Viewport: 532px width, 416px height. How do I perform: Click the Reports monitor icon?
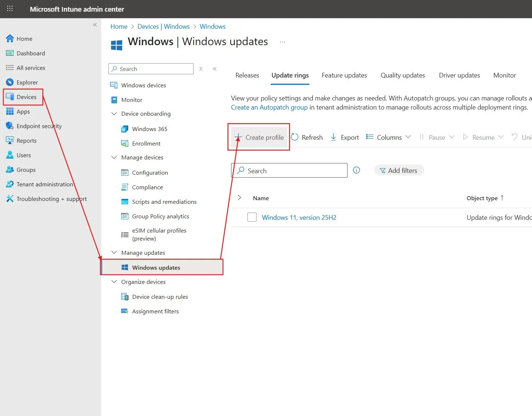tap(10, 140)
